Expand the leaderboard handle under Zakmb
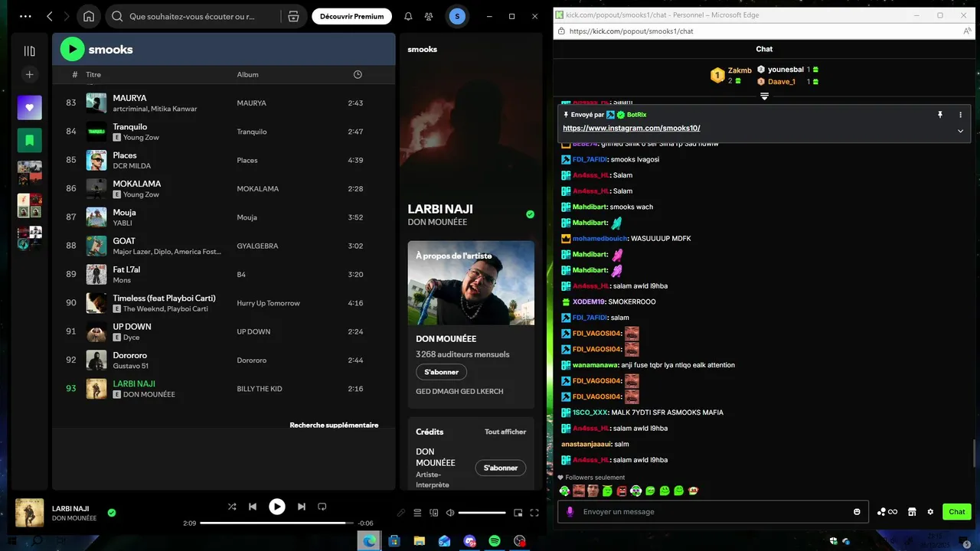The image size is (980, 551). pyautogui.click(x=764, y=96)
